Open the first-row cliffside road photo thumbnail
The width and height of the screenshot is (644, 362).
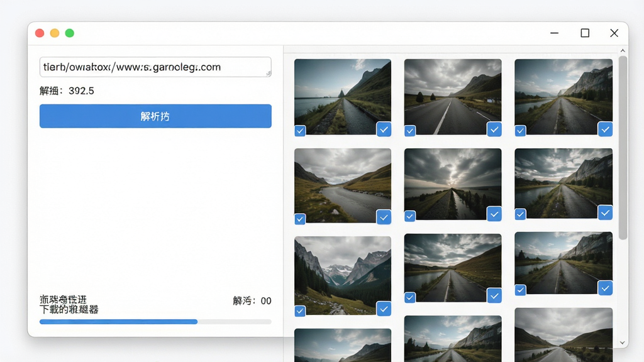[563, 96]
